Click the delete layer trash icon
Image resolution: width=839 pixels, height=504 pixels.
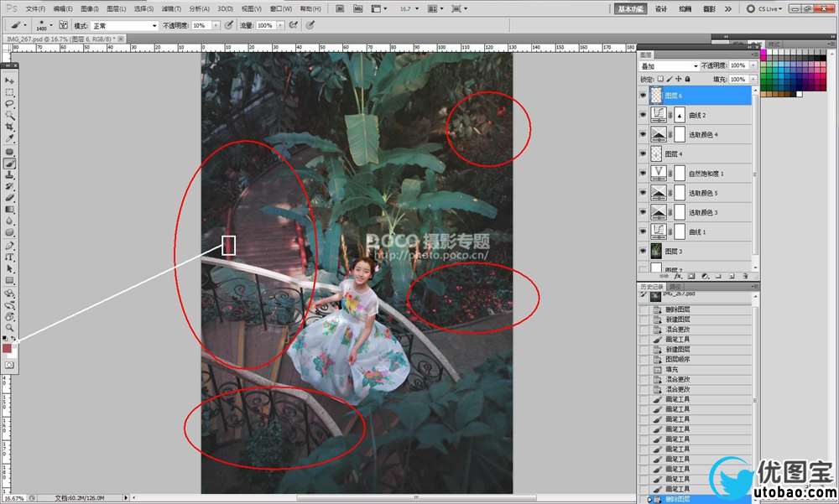745,277
